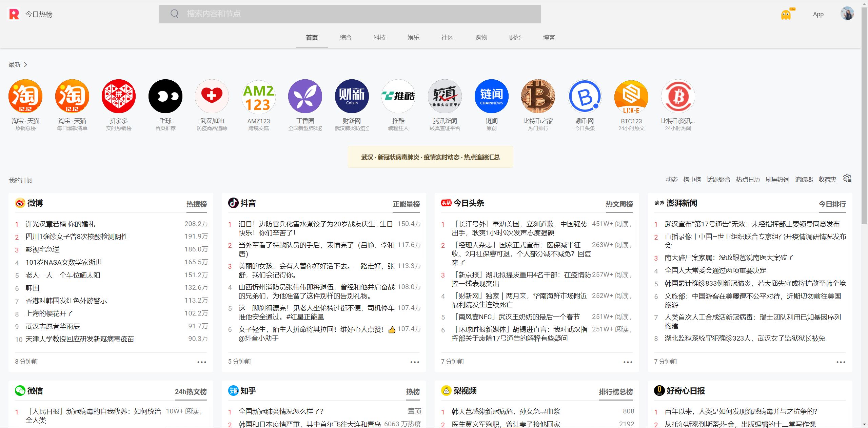Open the 话题聚合 link
The height and width of the screenshot is (428, 868).
pos(718,180)
